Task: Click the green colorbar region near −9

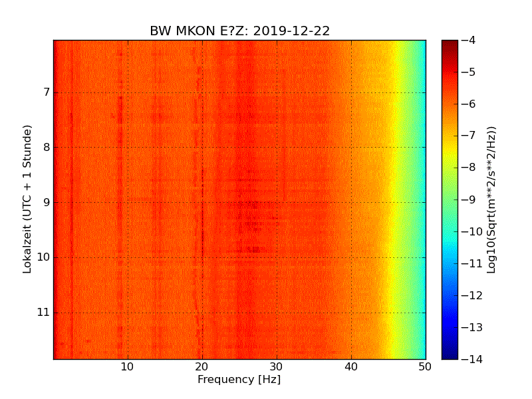Action: (x=450, y=200)
